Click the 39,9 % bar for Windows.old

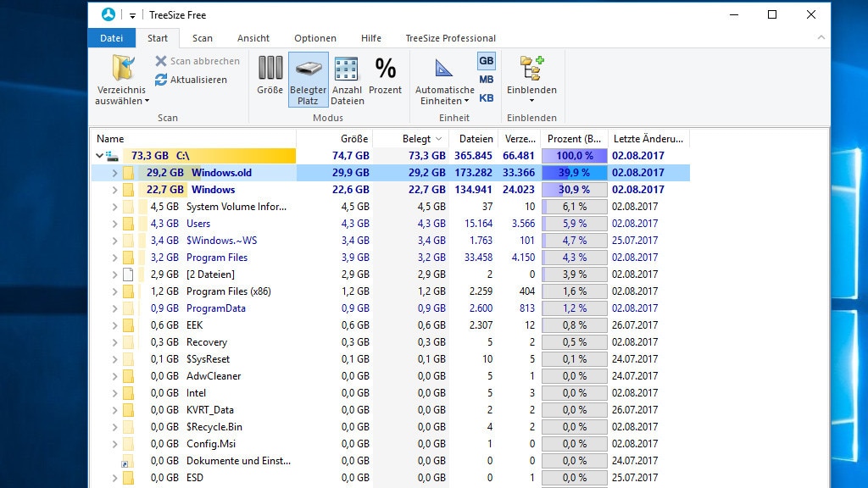pyautogui.click(x=574, y=173)
